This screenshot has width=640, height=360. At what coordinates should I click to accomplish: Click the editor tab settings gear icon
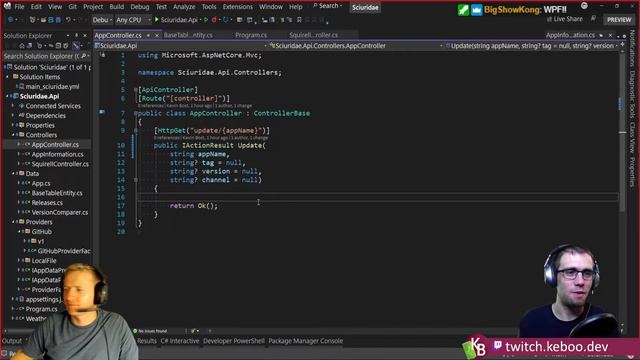point(625,36)
